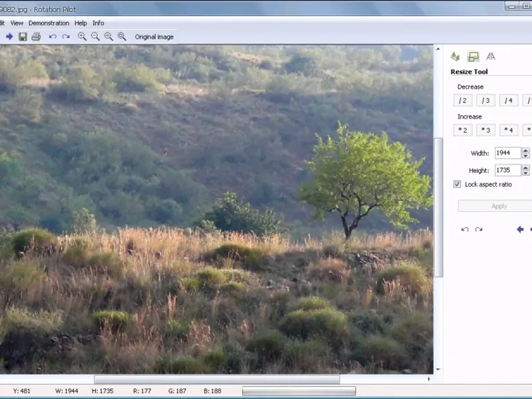Screen dimensions: 532x399
Task: Redo the action in the top toolbar
Action: pos(66,37)
